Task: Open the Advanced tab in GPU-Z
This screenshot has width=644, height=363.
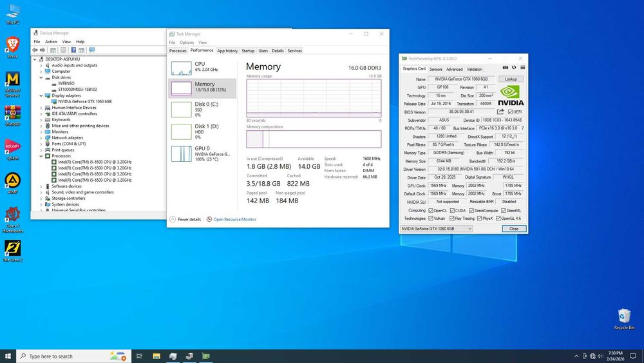Action: (454, 69)
